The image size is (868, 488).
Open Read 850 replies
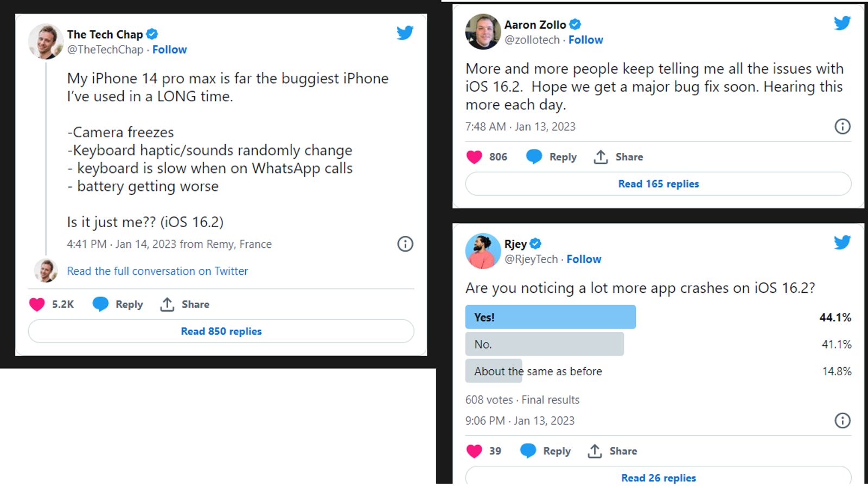click(x=221, y=331)
